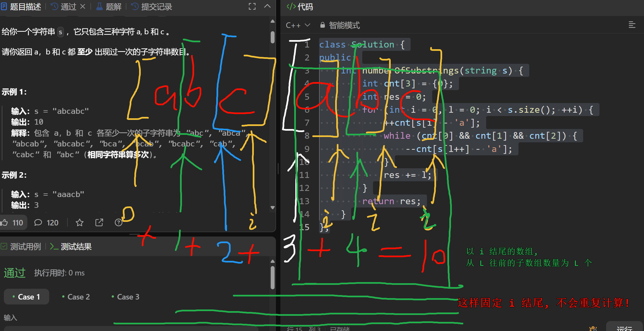Click the 运行 run button

pyautogui.click(x=624, y=328)
